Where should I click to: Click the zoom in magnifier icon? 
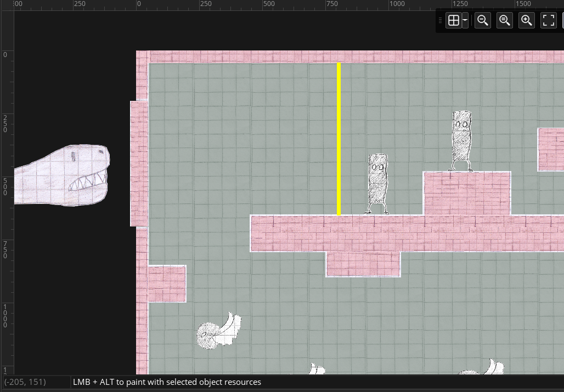(527, 20)
